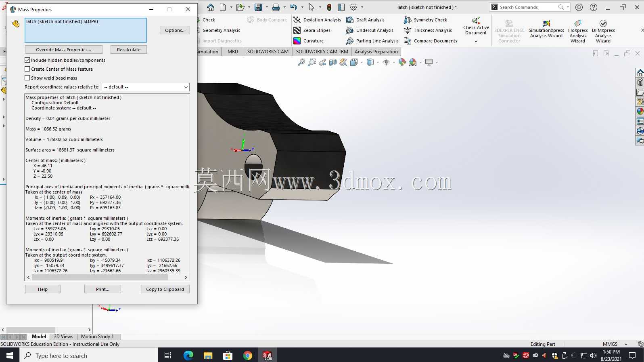Enable Curvature display
Viewport: 644px width, 362px height.
pyautogui.click(x=309, y=41)
